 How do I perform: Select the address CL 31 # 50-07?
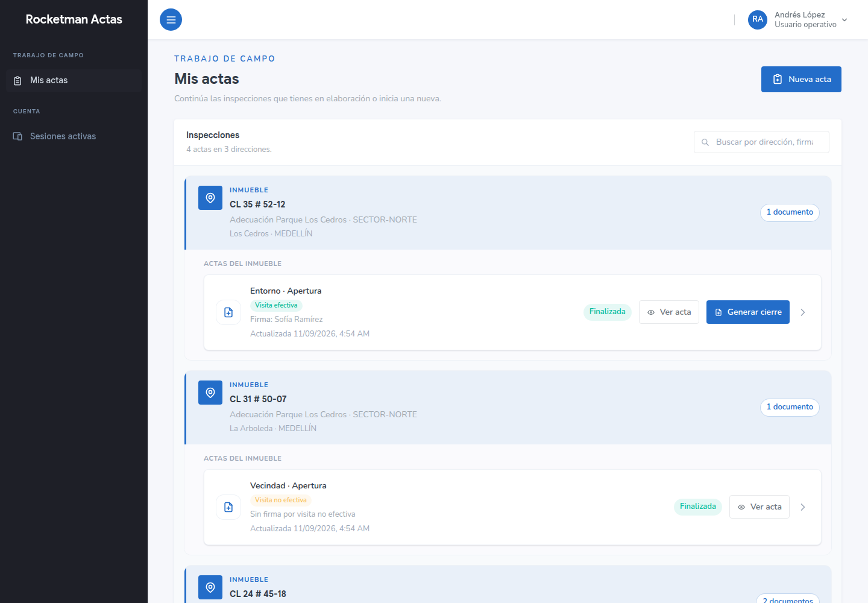click(258, 399)
